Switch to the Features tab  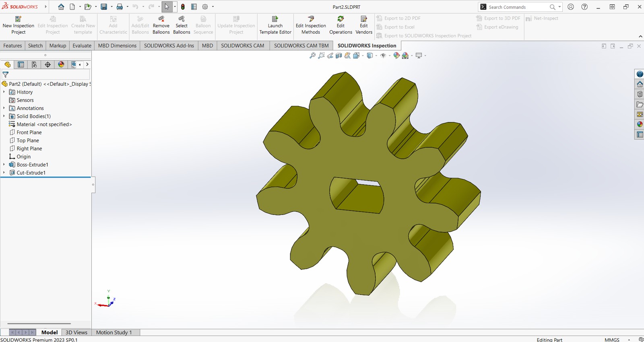[x=12, y=45]
